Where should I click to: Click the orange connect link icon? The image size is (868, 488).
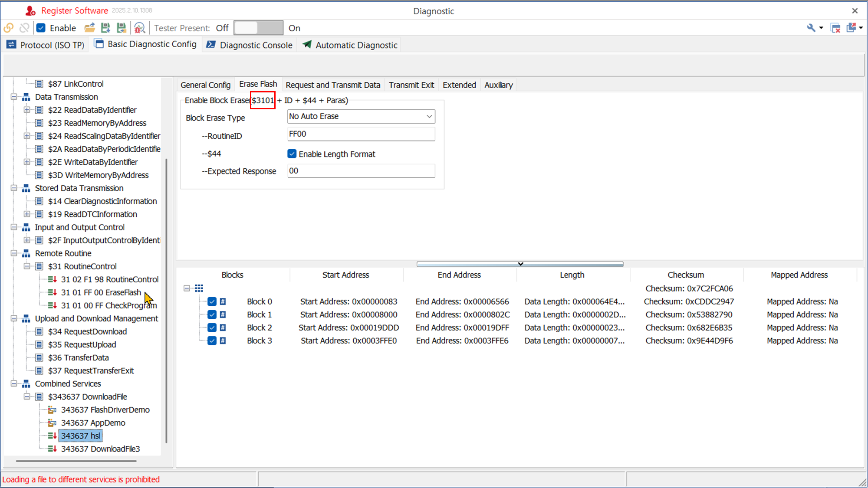pos(9,28)
